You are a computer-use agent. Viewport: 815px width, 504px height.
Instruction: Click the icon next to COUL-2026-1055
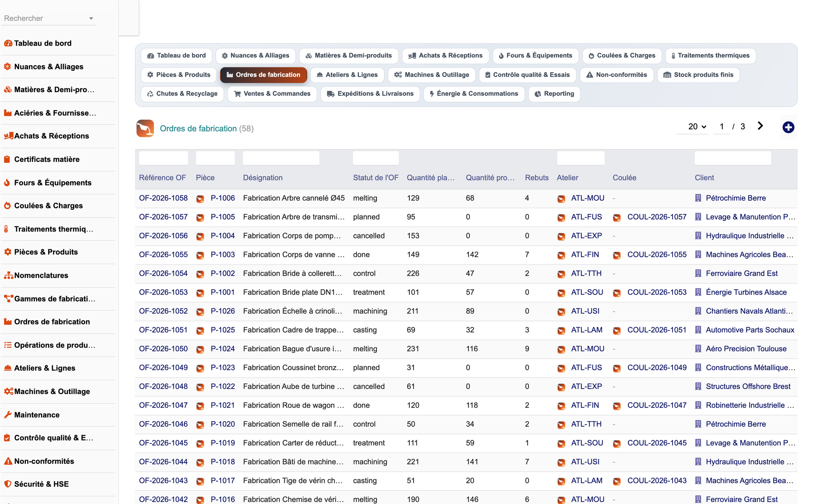tap(617, 255)
